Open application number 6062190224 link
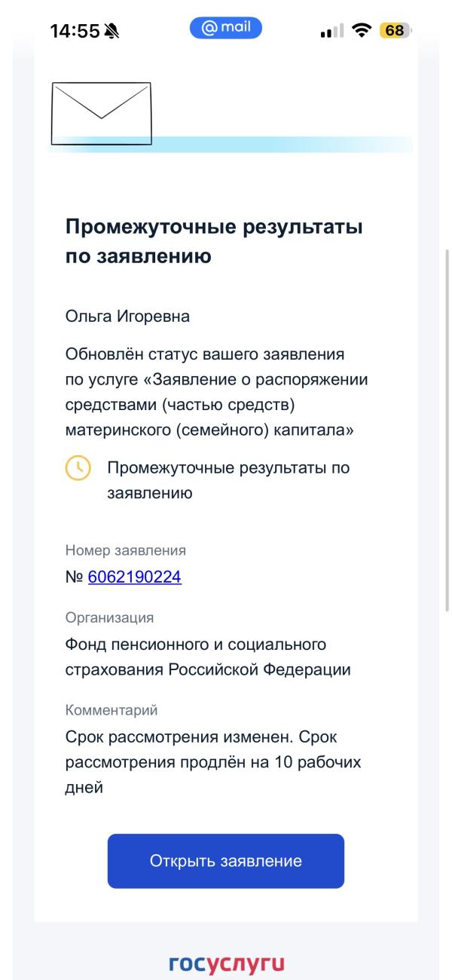 coord(134,577)
